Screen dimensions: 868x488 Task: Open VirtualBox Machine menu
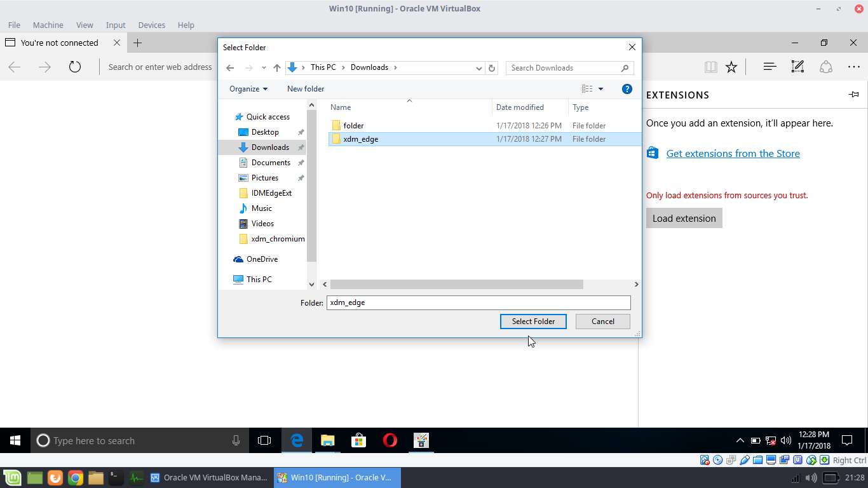click(48, 25)
